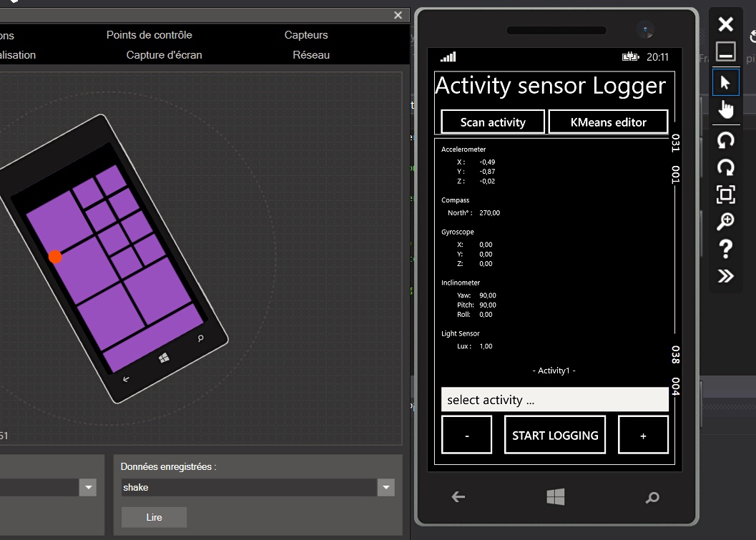Open the 'select activity ...' picker
The height and width of the screenshot is (540, 756).
pyautogui.click(x=554, y=400)
